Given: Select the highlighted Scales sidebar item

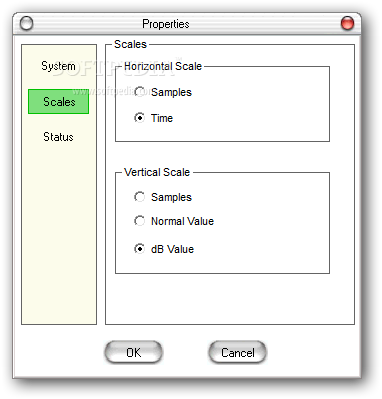Looking at the screenshot, I should (59, 101).
